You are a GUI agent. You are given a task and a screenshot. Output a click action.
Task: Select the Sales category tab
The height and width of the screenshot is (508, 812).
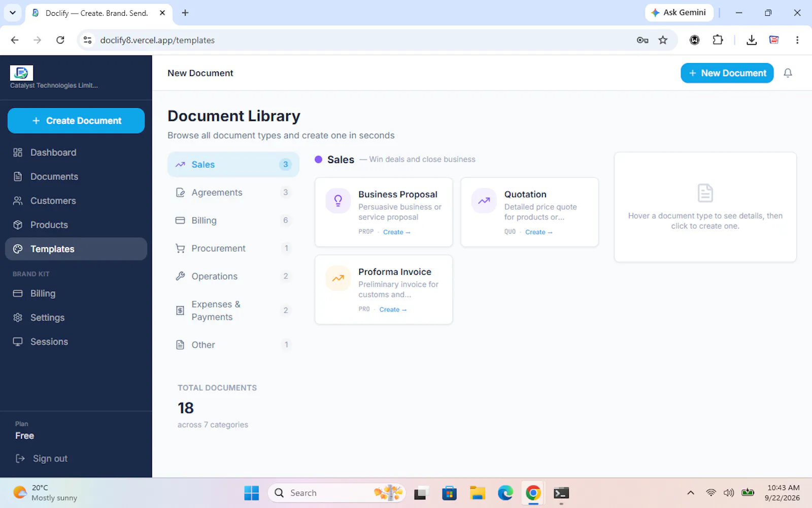pos(233,165)
